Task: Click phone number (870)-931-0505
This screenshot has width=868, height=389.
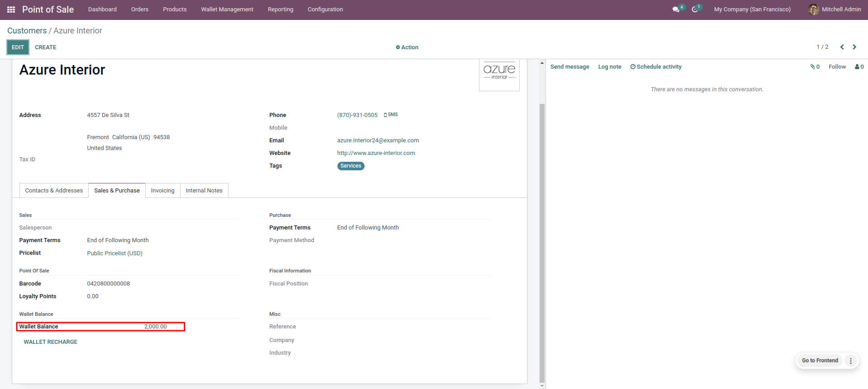Action: click(357, 115)
